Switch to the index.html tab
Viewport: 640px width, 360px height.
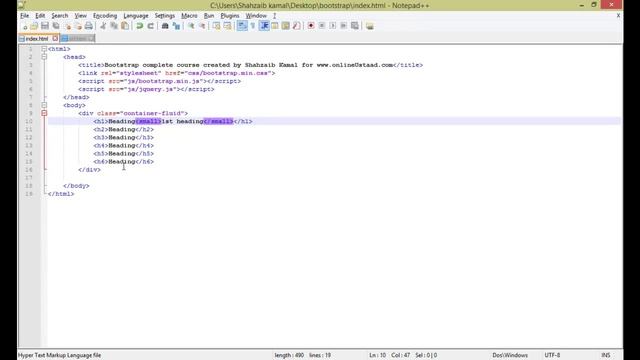pyautogui.click(x=37, y=38)
